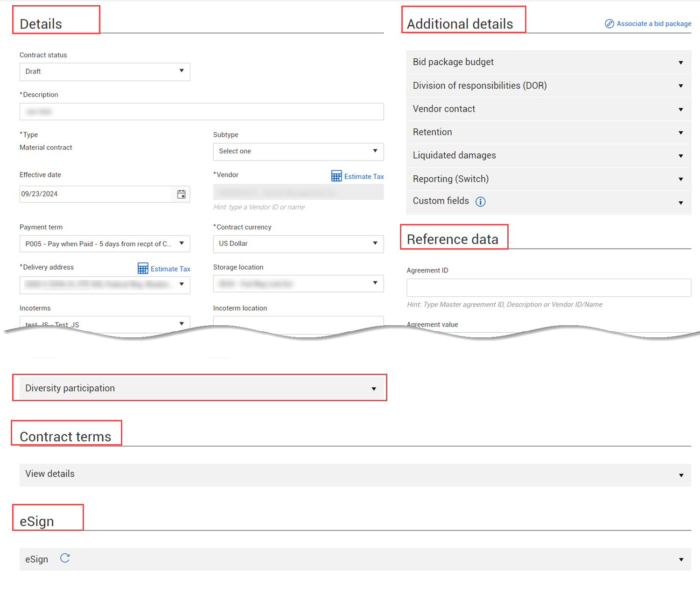700x593 pixels.
Task: Click the Custom fields info icon
Action: coord(480,202)
